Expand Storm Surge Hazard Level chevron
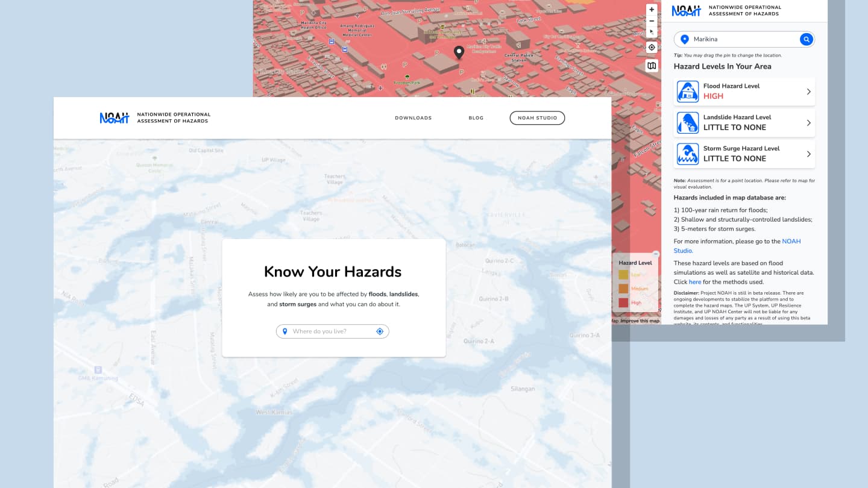The height and width of the screenshot is (488, 868). (x=808, y=154)
